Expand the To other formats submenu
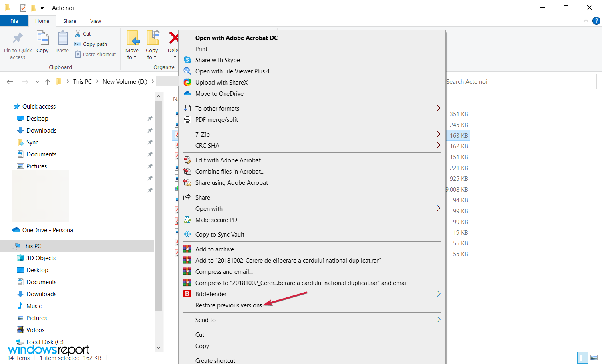602x364 pixels. 438,109
